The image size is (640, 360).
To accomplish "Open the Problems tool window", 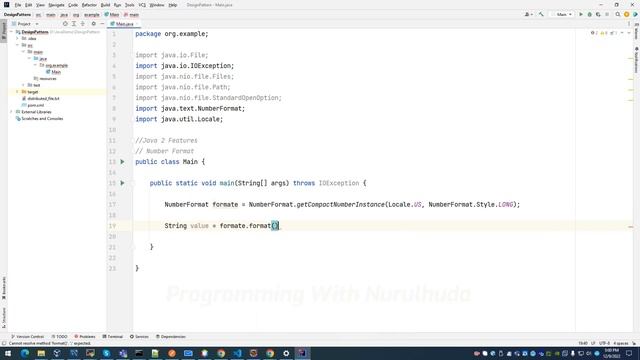I will tap(85, 337).
